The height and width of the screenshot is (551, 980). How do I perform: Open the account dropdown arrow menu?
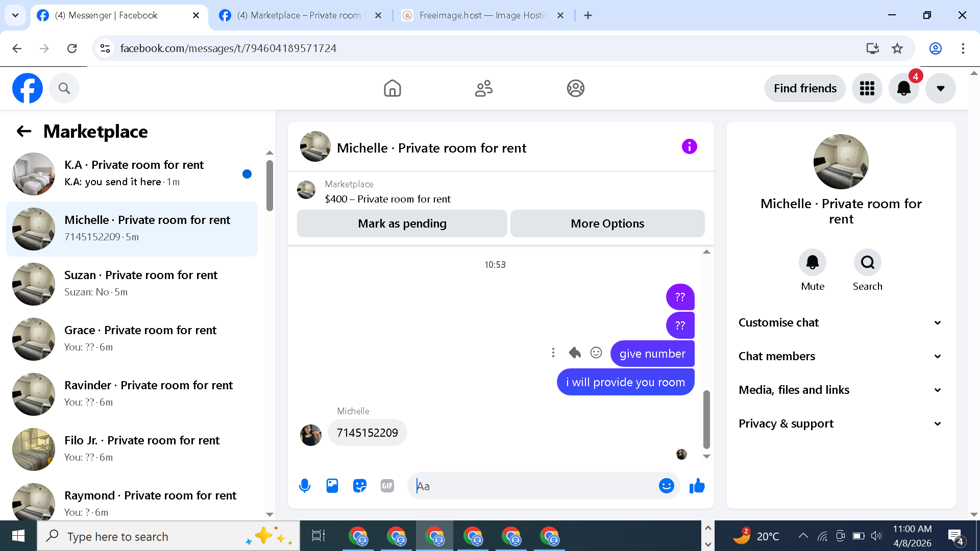tap(940, 88)
